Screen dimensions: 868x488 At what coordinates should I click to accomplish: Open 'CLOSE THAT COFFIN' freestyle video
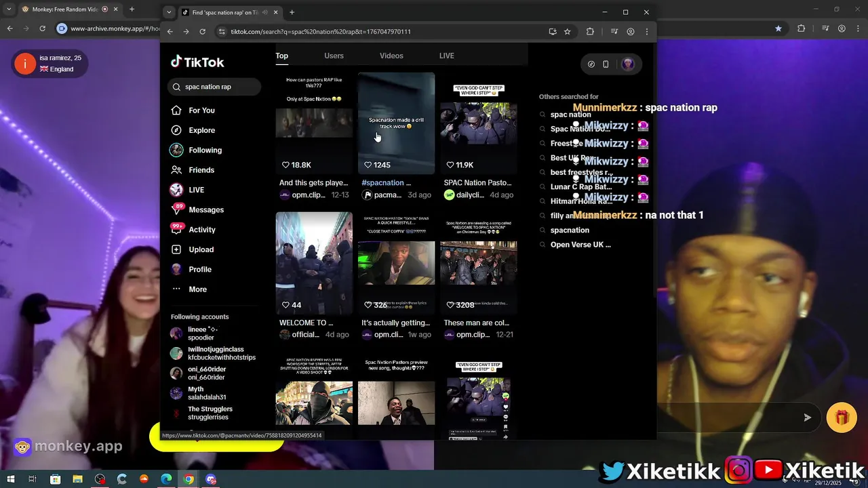click(396, 263)
